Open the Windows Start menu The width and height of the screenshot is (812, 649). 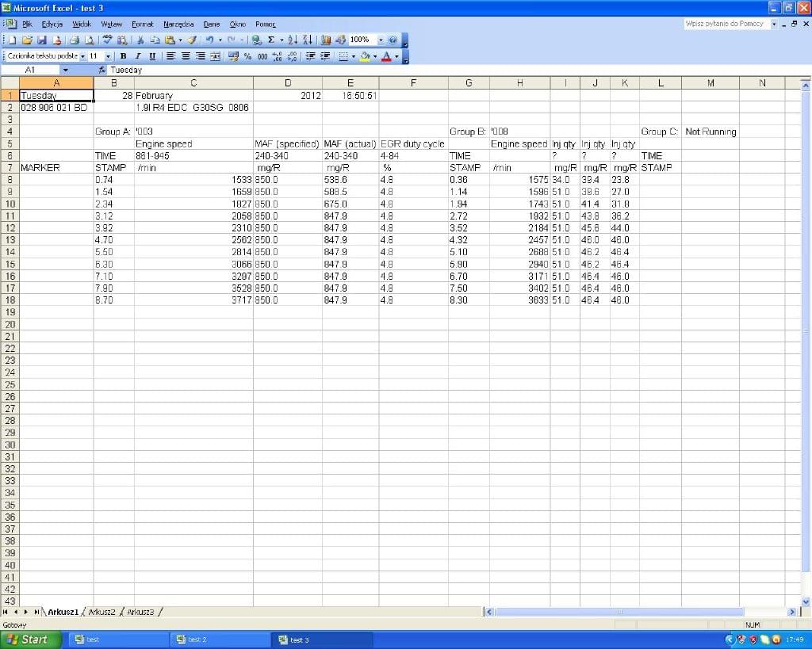coord(31,640)
